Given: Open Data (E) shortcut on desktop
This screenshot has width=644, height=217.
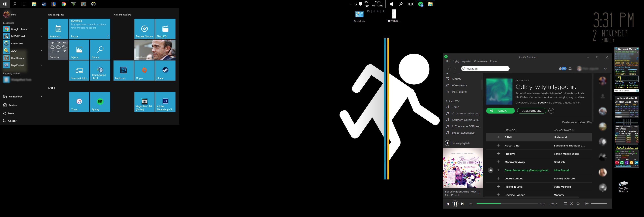Looking at the screenshot, I should coord(623,187).
